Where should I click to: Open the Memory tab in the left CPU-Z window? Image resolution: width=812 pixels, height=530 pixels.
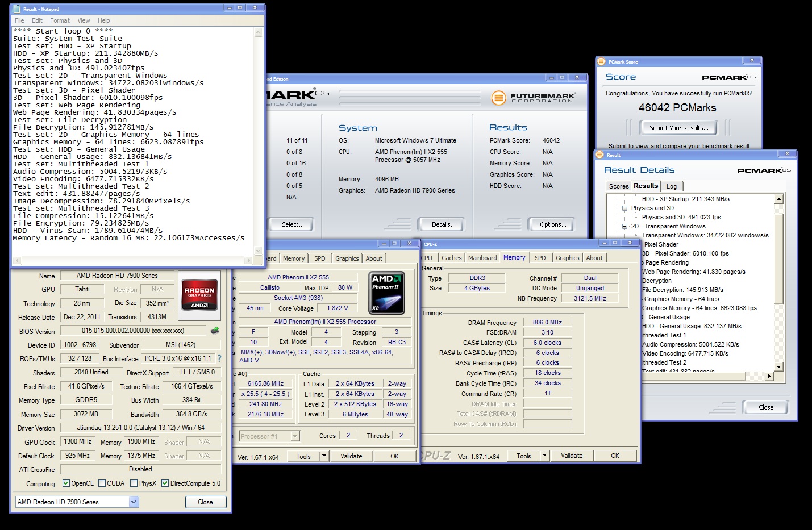point(294,258)
